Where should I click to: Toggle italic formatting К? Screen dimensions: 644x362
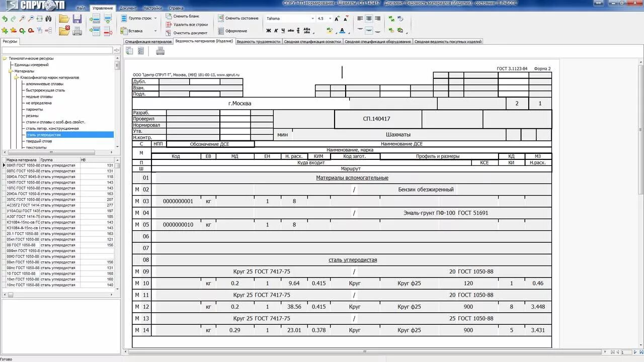pos(276,31)
